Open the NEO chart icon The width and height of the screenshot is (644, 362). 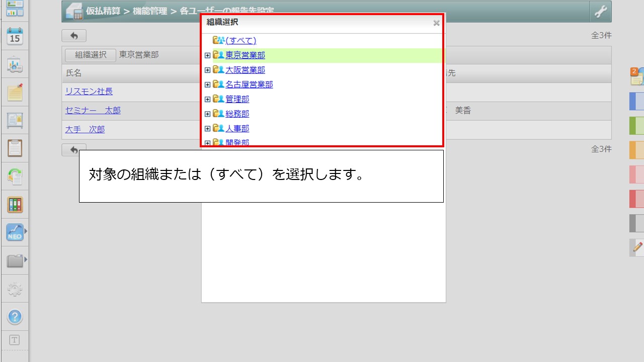pyautogui.click(x=15, y=232)
